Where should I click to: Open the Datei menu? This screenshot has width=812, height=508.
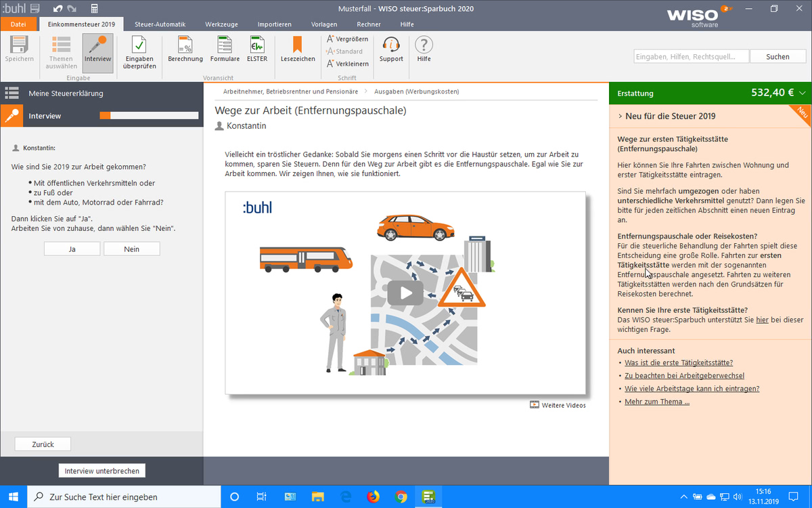coord(18,24)
